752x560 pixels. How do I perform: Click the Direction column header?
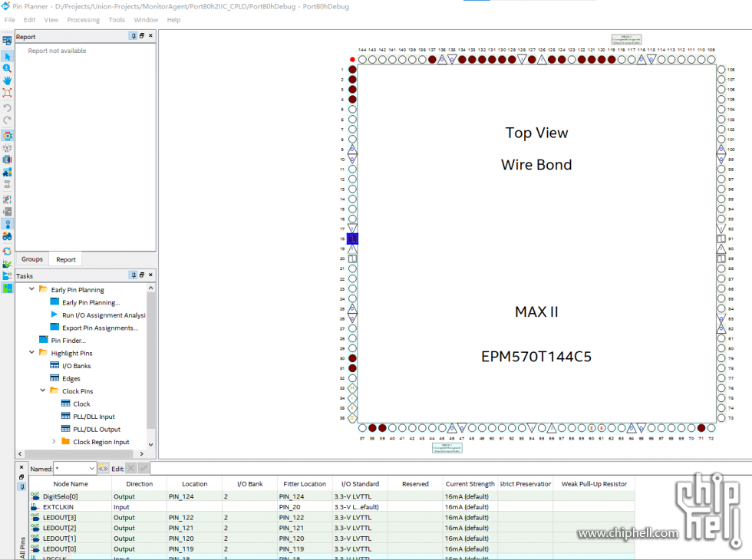coord(140,484)
